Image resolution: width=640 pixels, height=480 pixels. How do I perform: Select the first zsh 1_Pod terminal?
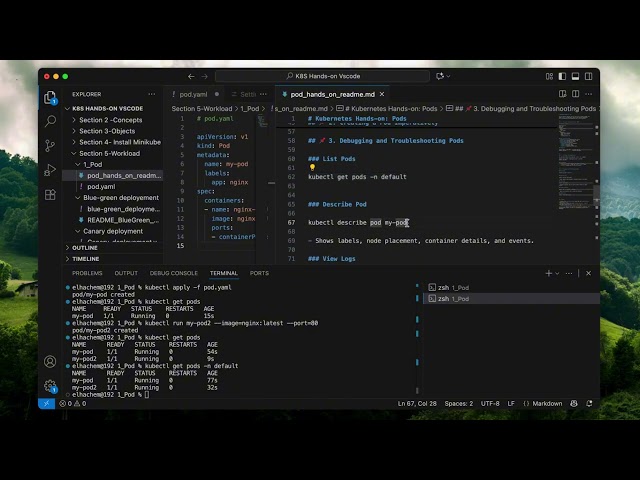coord(511,287)
